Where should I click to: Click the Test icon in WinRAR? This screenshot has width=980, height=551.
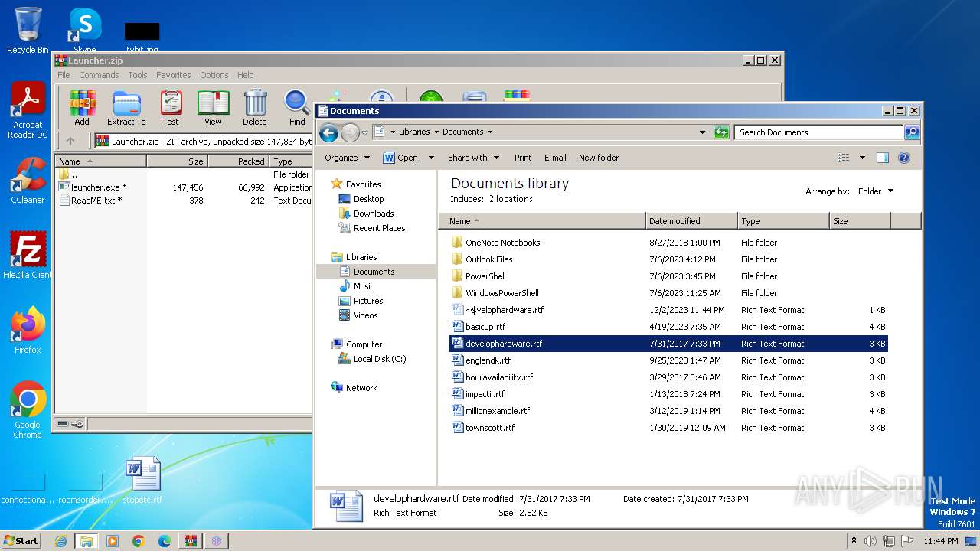171,108
